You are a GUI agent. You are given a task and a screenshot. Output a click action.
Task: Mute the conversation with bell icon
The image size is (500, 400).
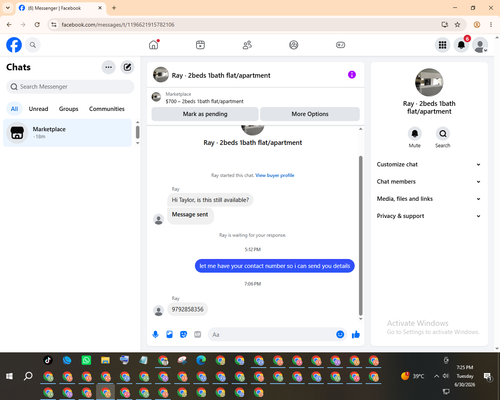tap(415, 134)
